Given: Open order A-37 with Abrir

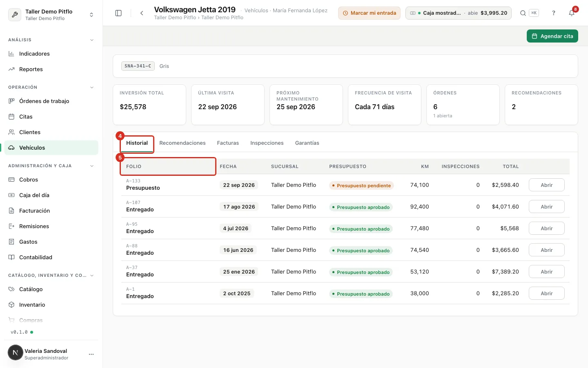Looking at the screenshot, I should [547, 272].
